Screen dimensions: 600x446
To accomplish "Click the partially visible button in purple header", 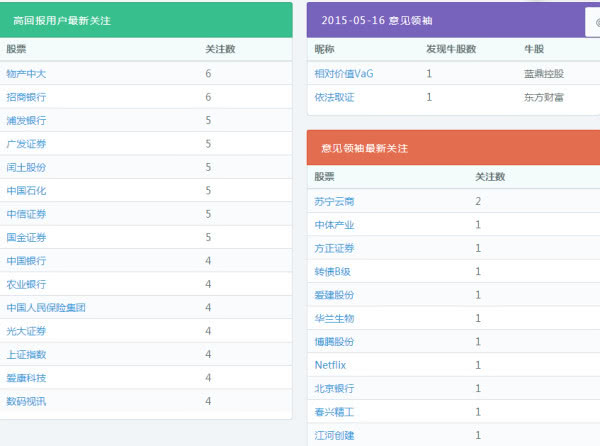I will pyautogui.click(x=592, y=21).
